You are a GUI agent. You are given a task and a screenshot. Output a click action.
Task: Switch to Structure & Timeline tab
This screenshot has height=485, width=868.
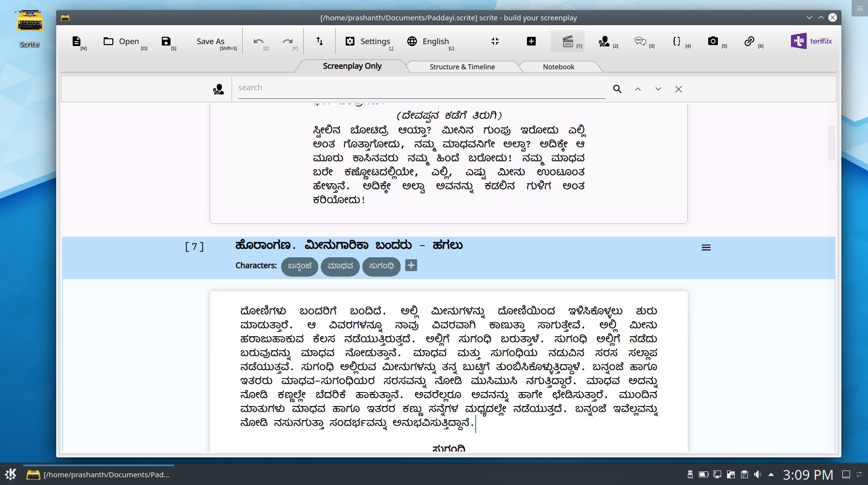coord(461,66)
